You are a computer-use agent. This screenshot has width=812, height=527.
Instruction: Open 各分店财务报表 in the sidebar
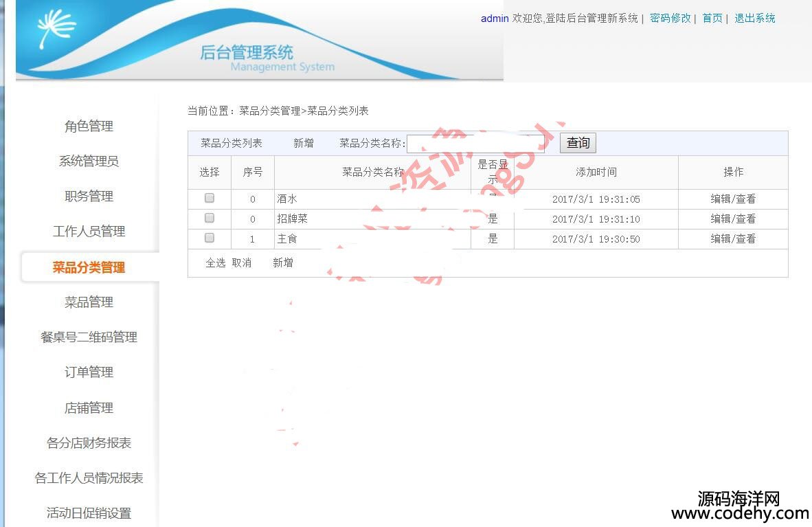pos(89,443)
